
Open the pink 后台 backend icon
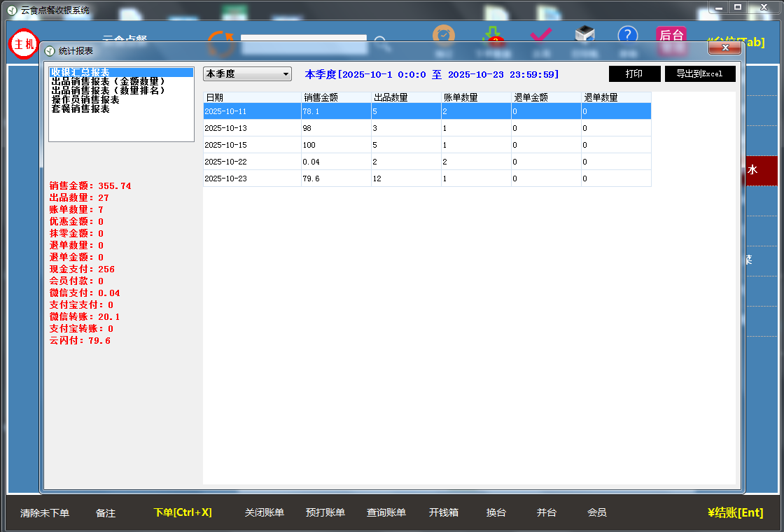(671, 36)
